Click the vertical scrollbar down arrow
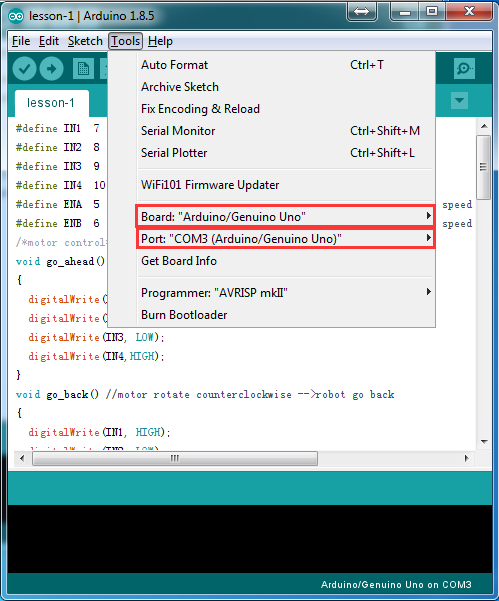499x601 pixels. 484,442
